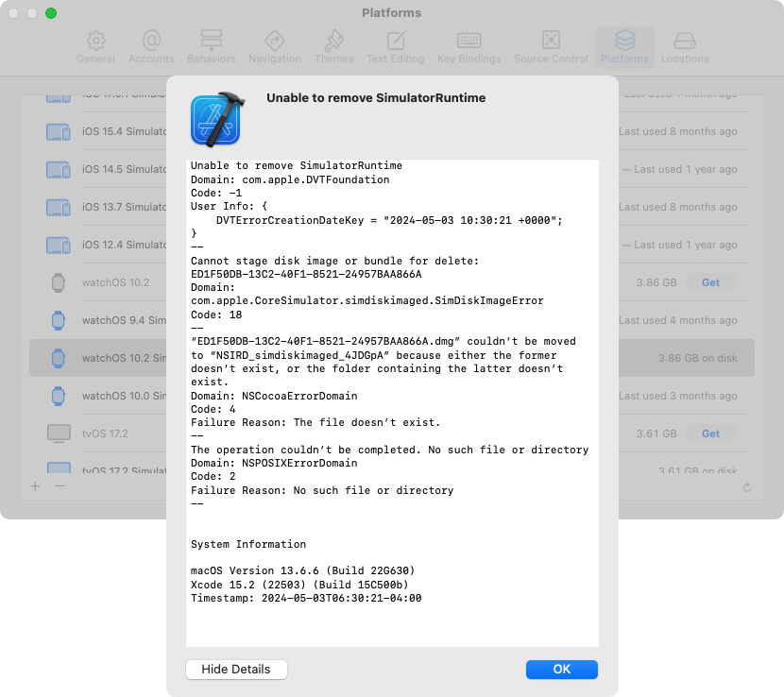Screen dimensions: 784x697
Task: Open the Locations preferences icon
Action: (x=685, y=47)
